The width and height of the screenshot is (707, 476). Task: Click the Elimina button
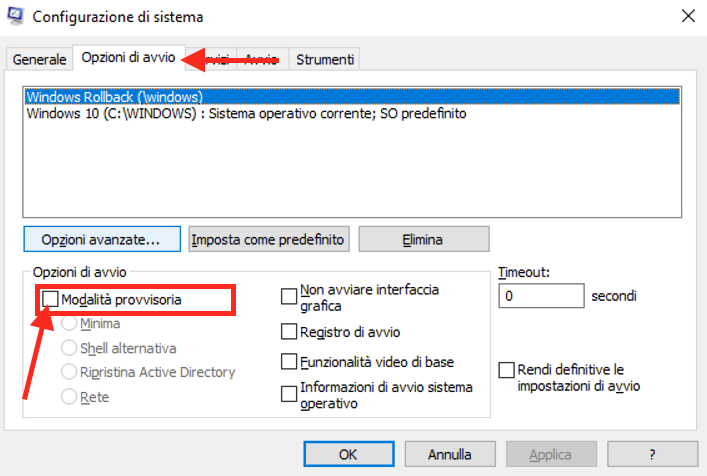423,239
